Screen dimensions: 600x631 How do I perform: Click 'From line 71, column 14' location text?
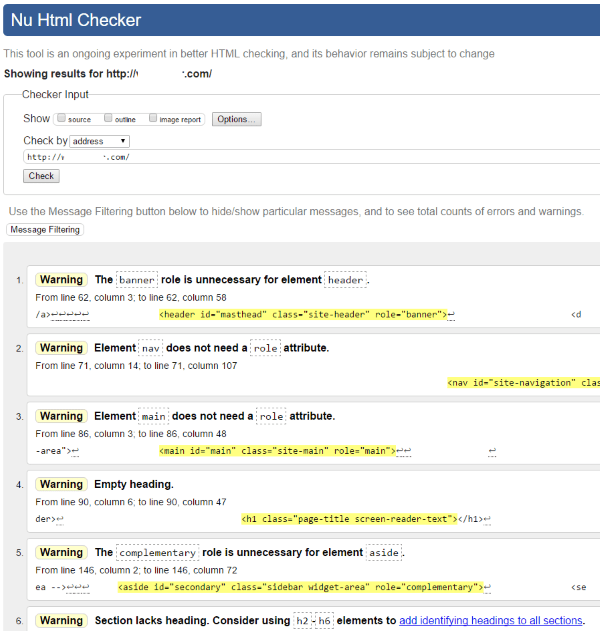(x=136, y=365)
